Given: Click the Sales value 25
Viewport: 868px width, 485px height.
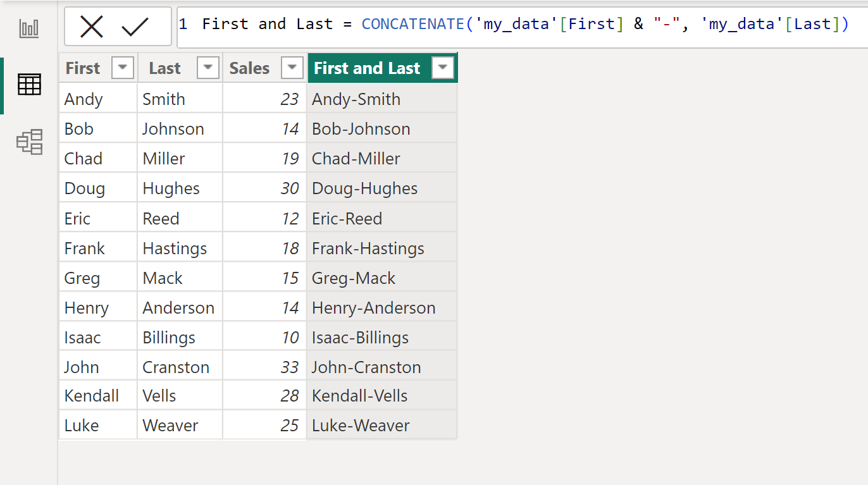Looking at the screenshot, I should pos(264,425).
